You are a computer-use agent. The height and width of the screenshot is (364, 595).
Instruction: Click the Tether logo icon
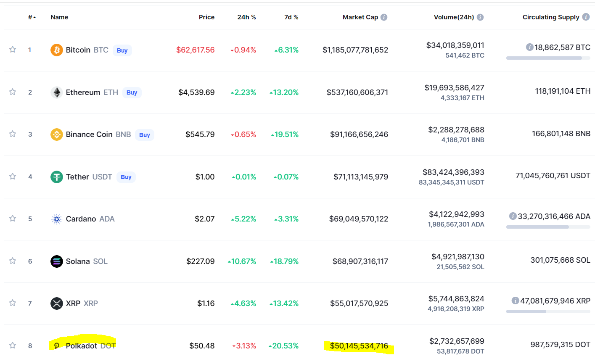point(57,177)
